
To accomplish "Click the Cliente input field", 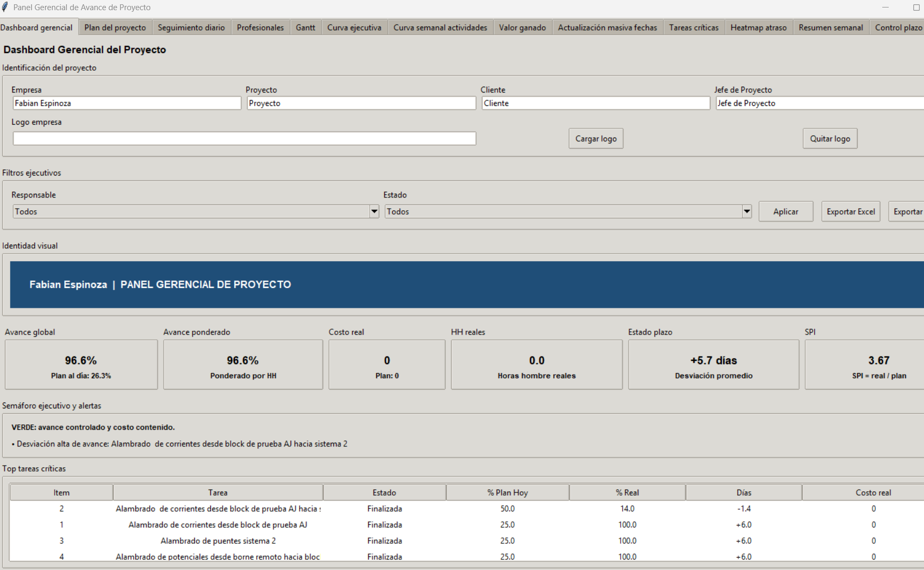I will click(595, 103).
